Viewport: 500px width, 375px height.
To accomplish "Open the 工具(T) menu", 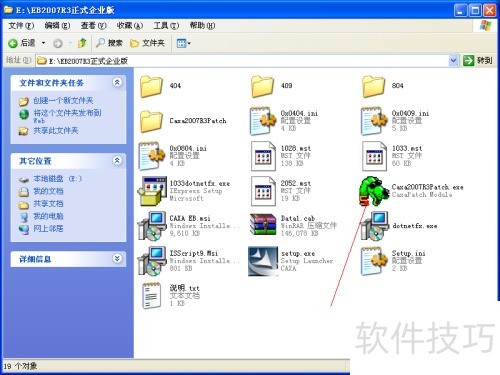I will (x=166, y=25).
